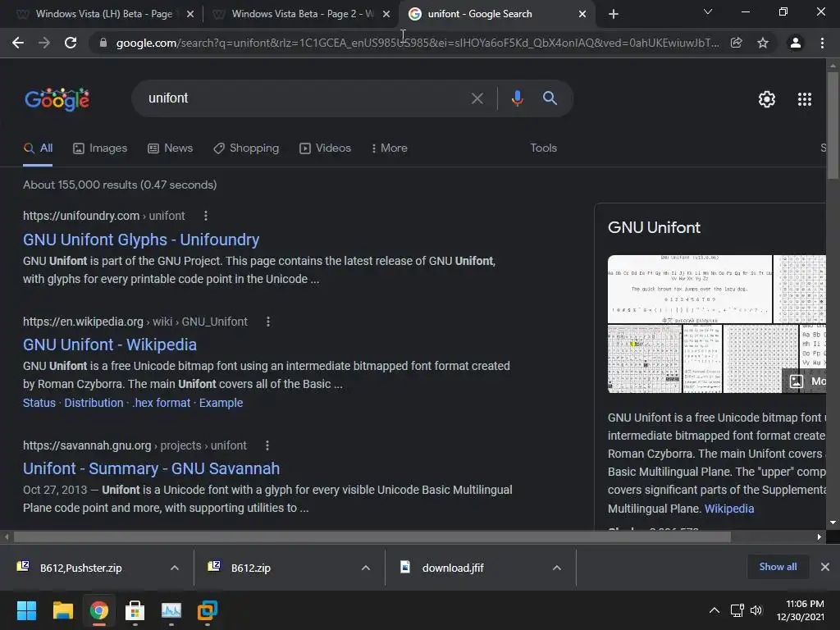Open options dots for unifoundry.com result
Viewport: 840px width, 630px height.
coord(206,216)
